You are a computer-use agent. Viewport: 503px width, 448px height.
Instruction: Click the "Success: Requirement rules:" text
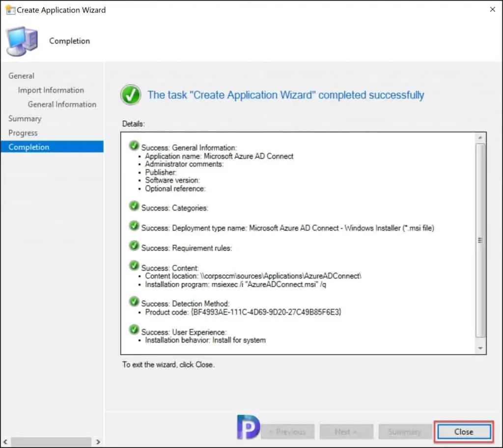tap(187, 248)
